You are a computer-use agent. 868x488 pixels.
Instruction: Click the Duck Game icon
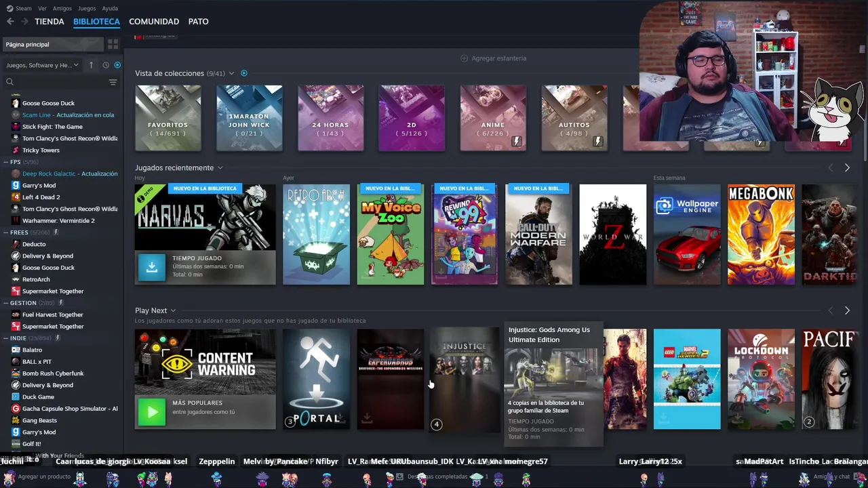click(16, 397)
